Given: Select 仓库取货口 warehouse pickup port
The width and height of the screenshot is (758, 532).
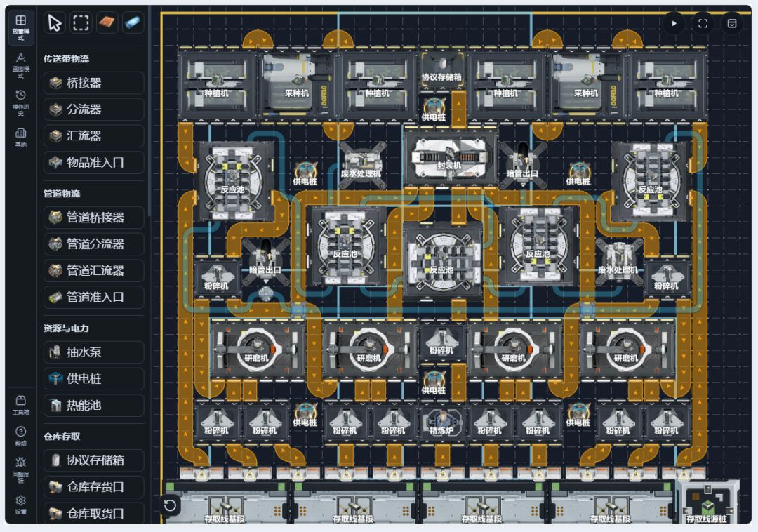Looking at the screenshot, I should (x=94, y=513).
